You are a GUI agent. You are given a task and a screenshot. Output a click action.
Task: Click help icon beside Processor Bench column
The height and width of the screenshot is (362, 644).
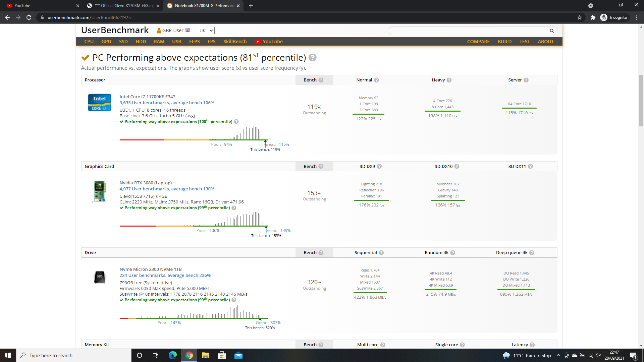tap(321, 80)
